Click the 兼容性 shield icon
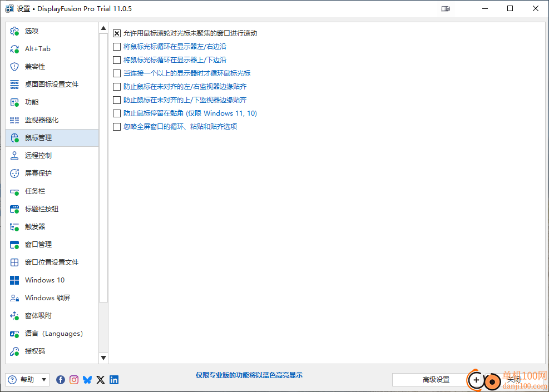Screen dimensions: 549x392 (x=14, y=67)
